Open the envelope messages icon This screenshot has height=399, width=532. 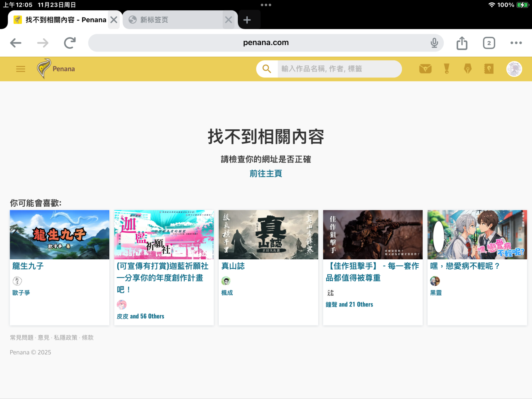point(425,69)
